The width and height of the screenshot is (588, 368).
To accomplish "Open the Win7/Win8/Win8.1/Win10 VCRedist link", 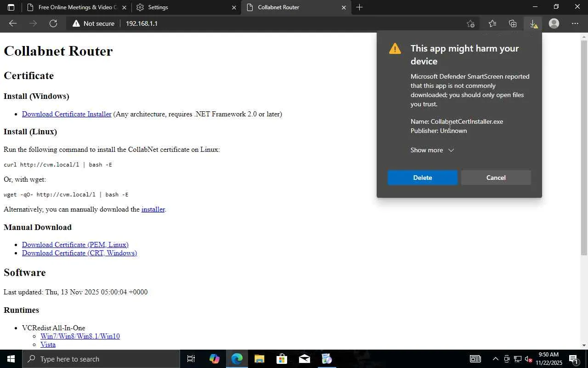I will coord(80,336).
